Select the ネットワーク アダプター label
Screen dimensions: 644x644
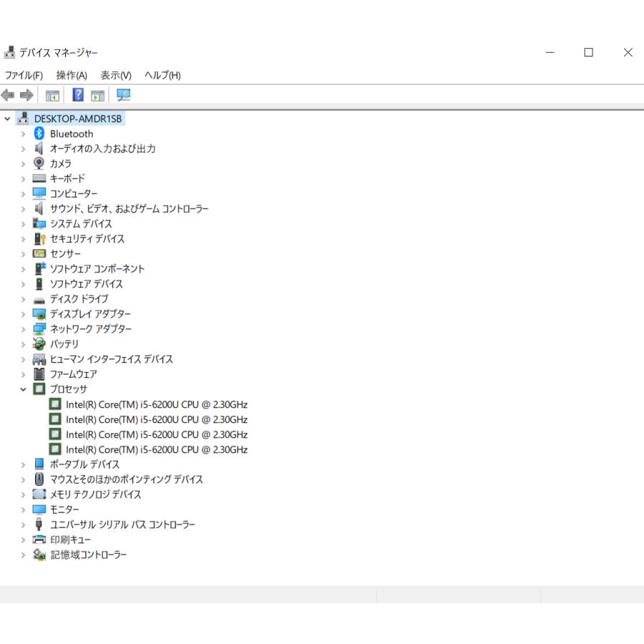click(91, 329)
